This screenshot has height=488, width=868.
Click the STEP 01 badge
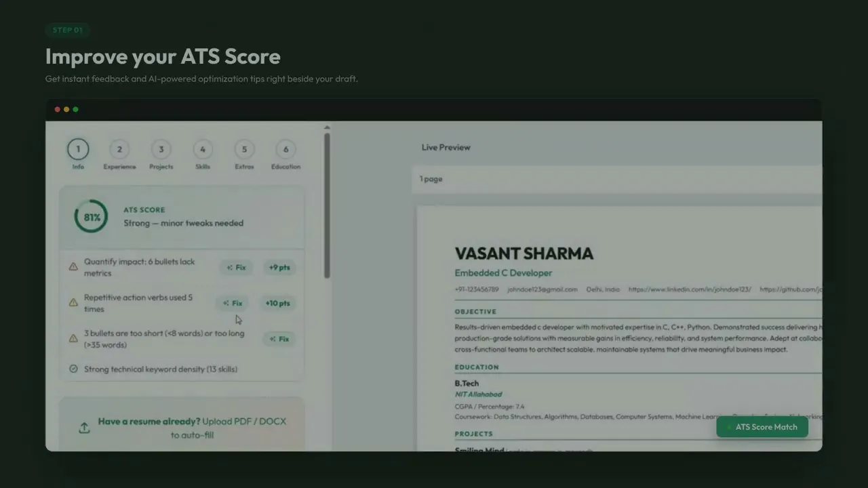tap(68, 30)
